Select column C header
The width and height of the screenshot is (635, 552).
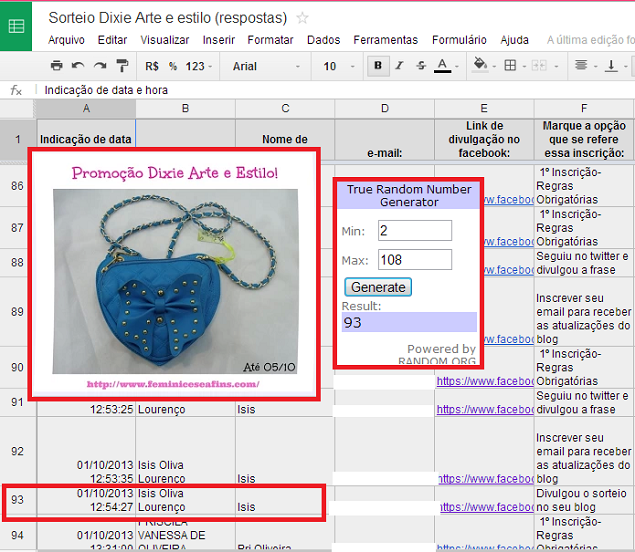[285, 109]
